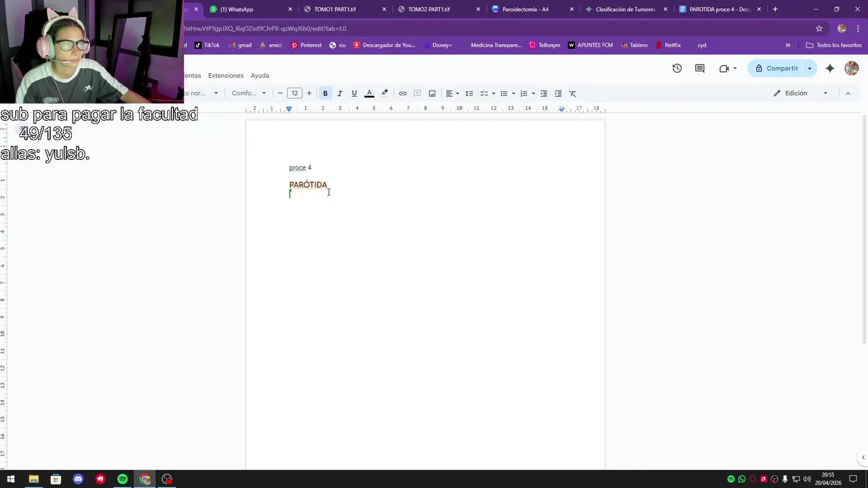
Task: Decrease font size with minus button
Action: [x=280, y=94]
